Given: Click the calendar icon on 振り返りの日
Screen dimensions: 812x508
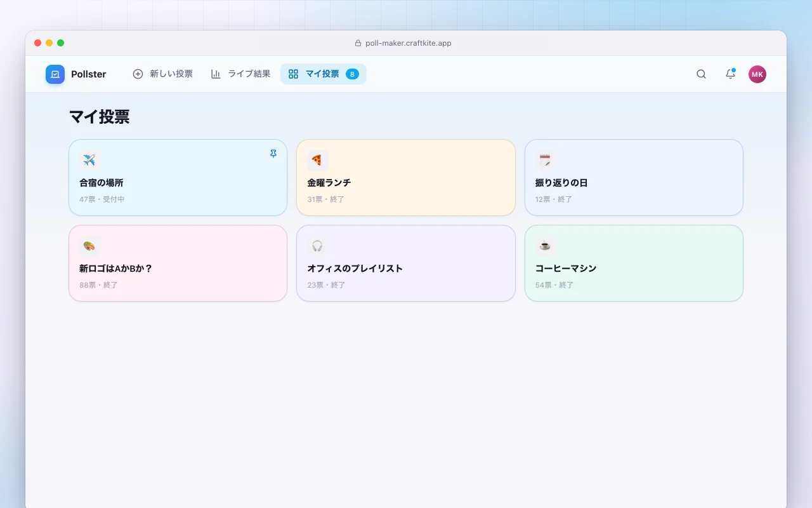Looking at the screenshot, I should click(x=546, y=160).
